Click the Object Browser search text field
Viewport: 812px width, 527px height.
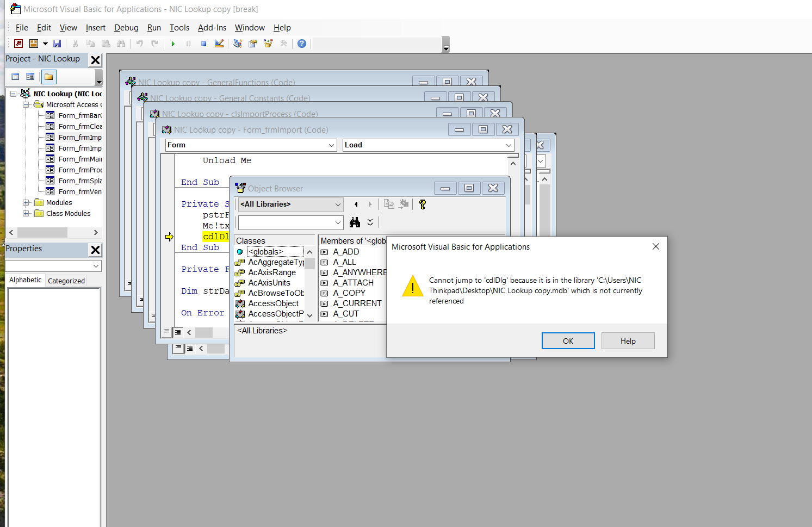(x=291, y=222)
